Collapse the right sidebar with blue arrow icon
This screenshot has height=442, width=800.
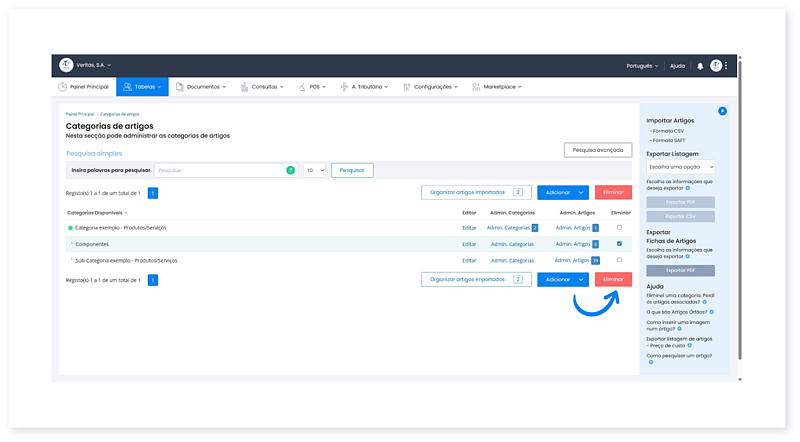(722, 111)
